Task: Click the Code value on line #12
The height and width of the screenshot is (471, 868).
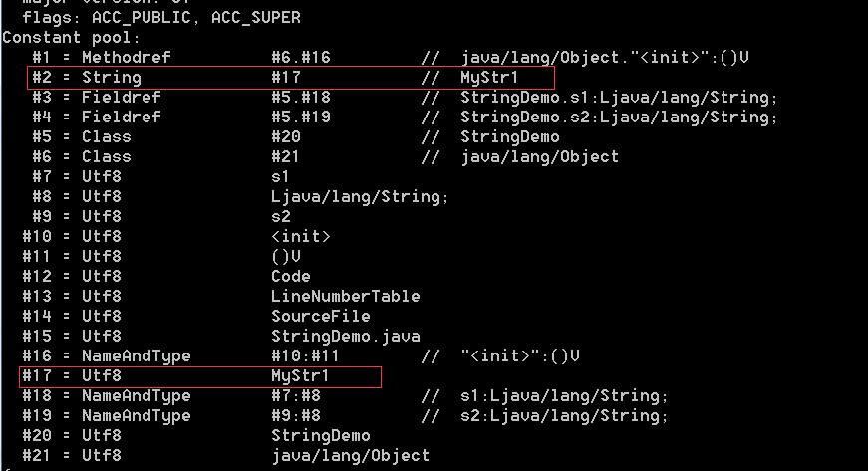Action: pos(291,277)
